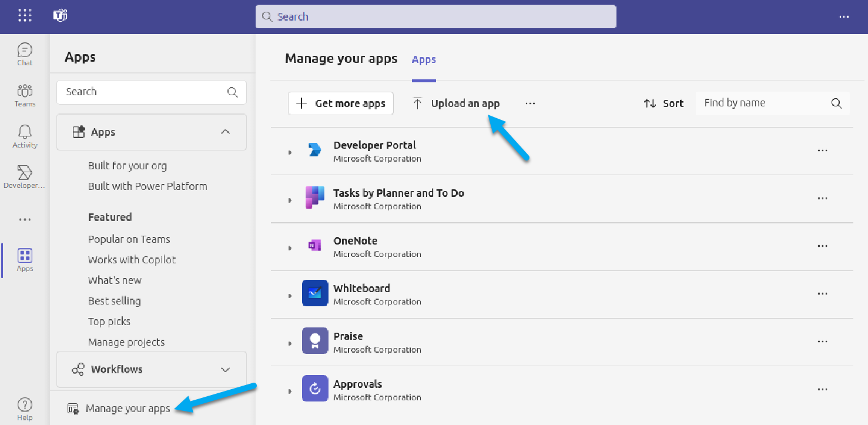Click the Featured heading
Viewport: 868px width, 425px height.
[110, 217]
